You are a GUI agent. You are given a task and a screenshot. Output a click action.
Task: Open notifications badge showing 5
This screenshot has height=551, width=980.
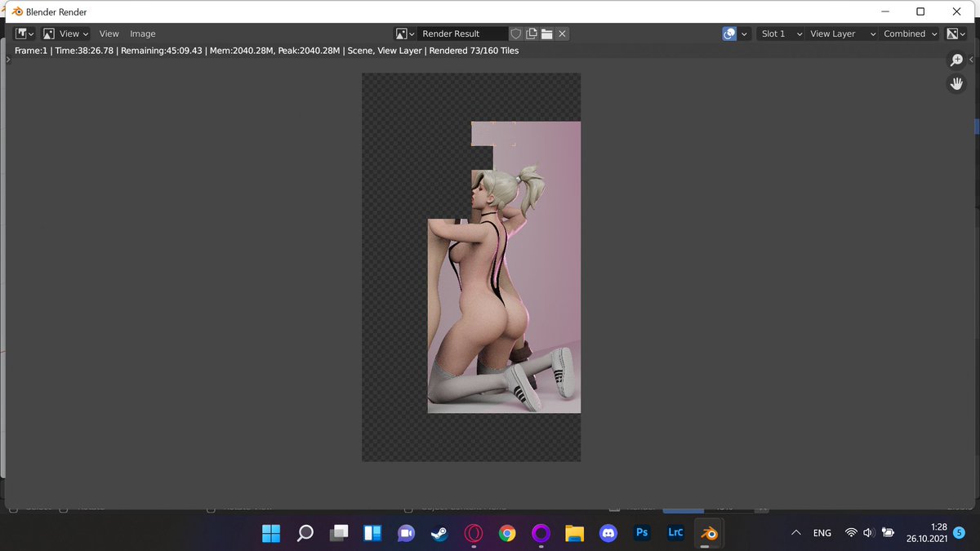pyautogui.click(x=960, y=533)
